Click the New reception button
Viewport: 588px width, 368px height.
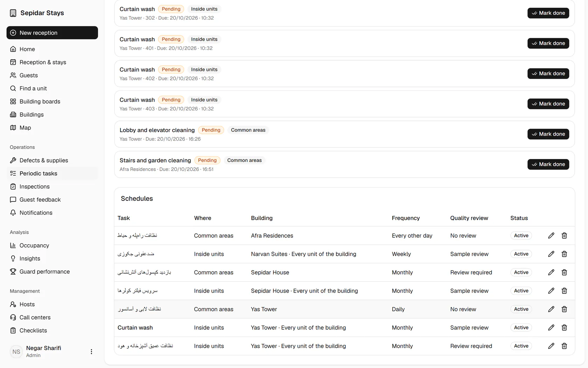52,33
